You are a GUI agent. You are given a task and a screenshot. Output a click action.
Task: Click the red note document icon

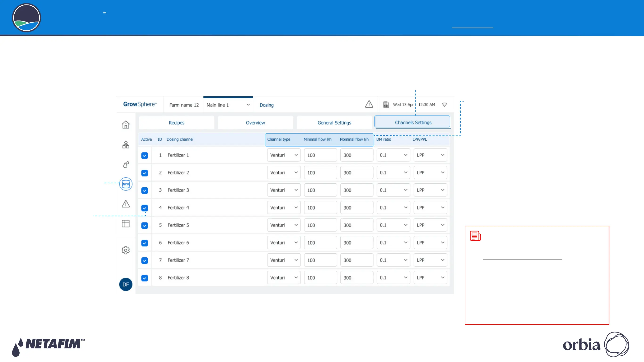475,236
